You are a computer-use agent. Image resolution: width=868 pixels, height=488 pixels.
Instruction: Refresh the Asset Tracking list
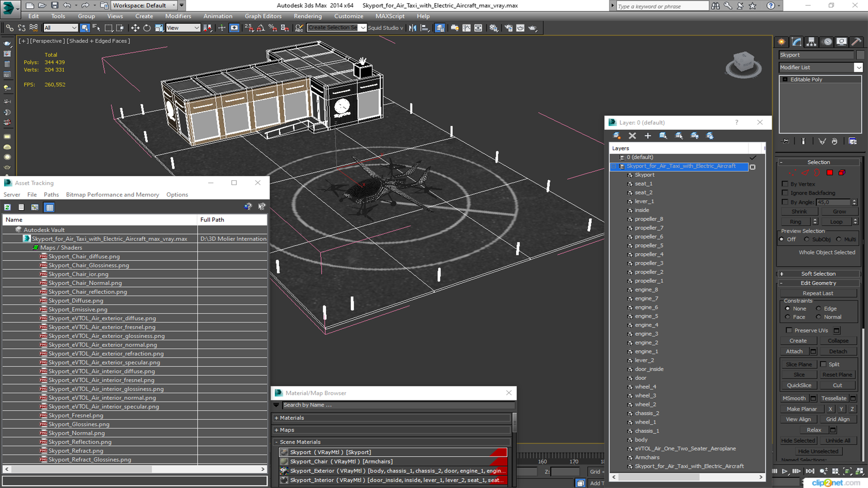(8, 207)
